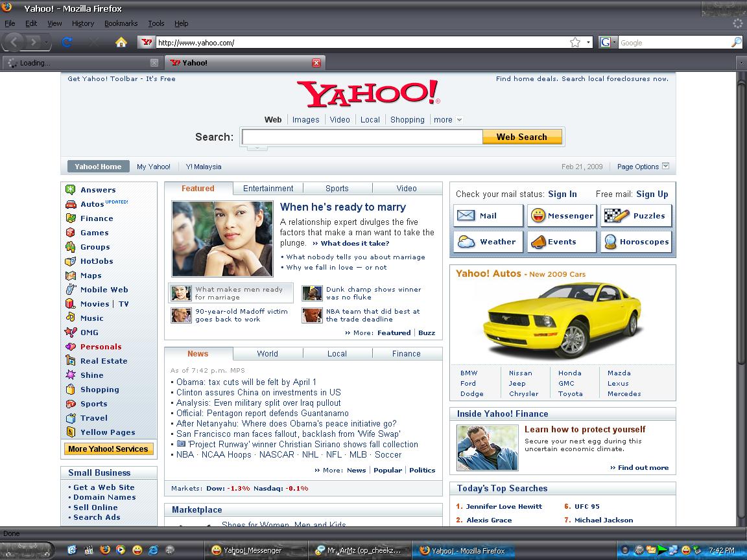Reload the page with the blue refresh icon
The width and height of the screenshot is (747, 560).
[x=67, y=42]
